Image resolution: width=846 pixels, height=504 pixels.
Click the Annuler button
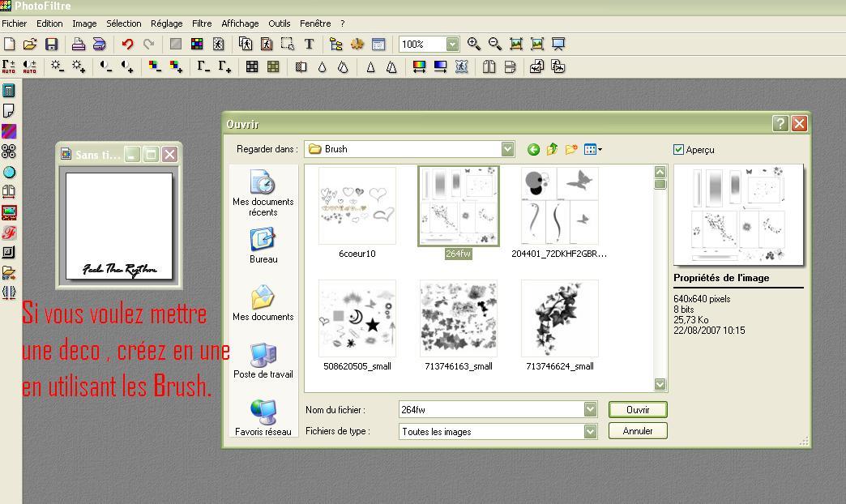click(x=638, y=430)
